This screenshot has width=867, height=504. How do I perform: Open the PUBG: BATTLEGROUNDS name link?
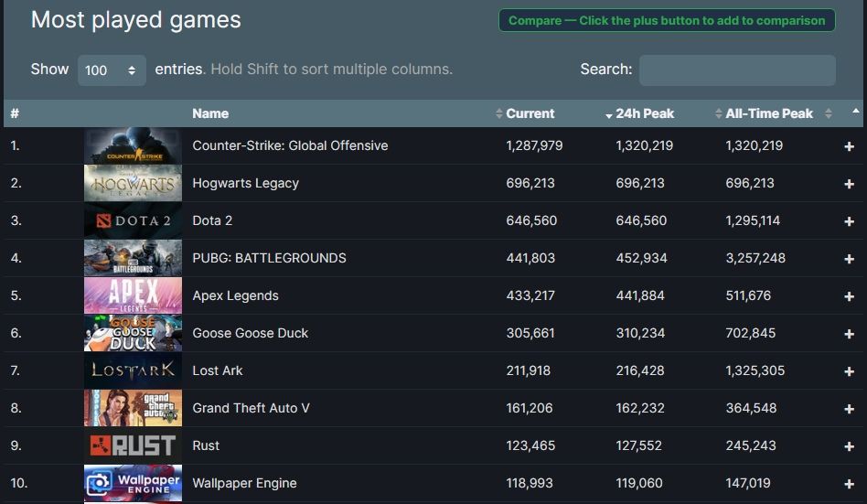pyautogui.click(x=269, y=258)
